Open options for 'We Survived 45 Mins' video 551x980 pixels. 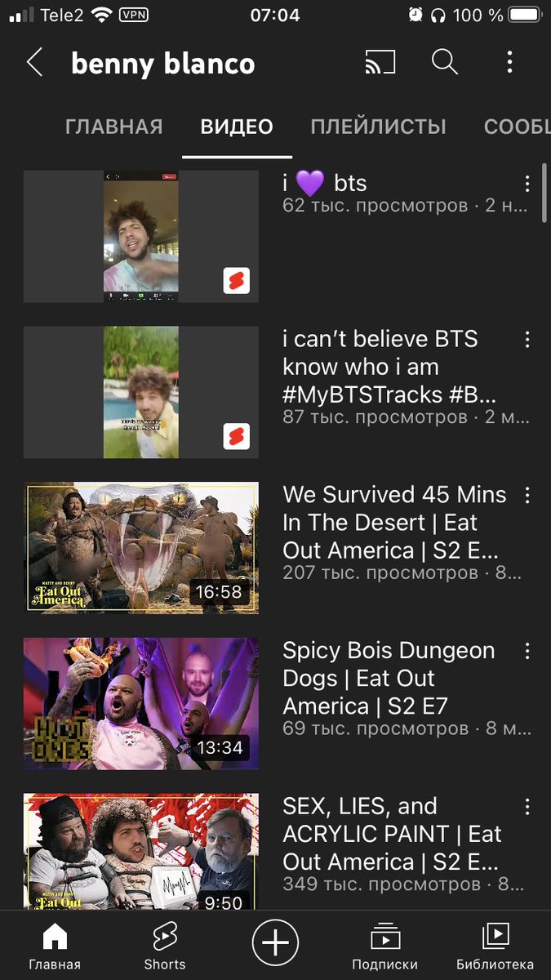527,495
